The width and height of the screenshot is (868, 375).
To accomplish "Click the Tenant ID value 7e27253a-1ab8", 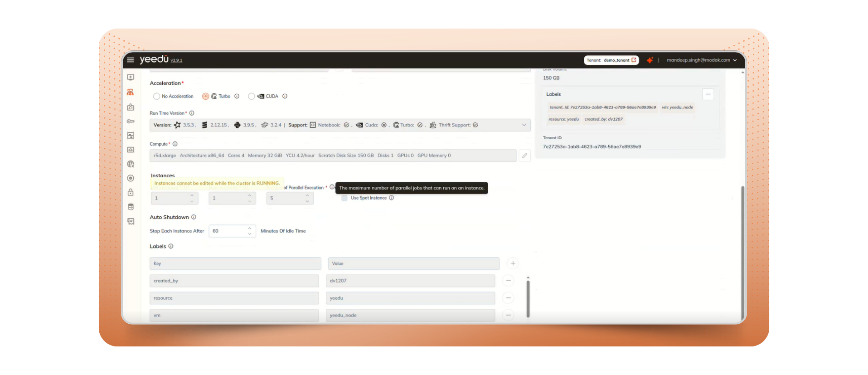I will pos(592,146).
